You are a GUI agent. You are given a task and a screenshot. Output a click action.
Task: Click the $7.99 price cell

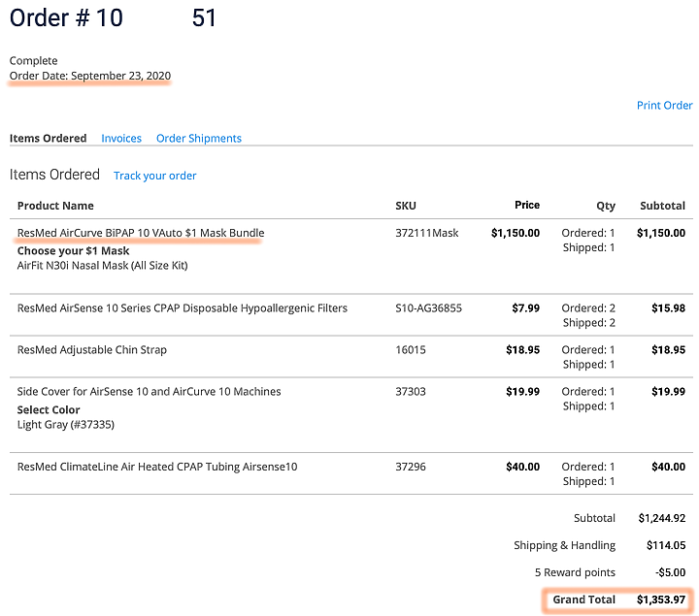(525, 308)
